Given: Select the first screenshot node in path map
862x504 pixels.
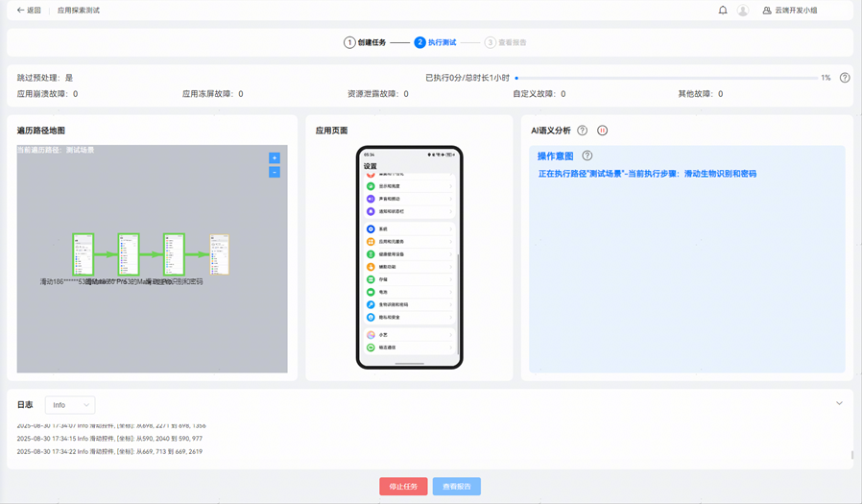Looking at the screenshot, I should 84,254.
